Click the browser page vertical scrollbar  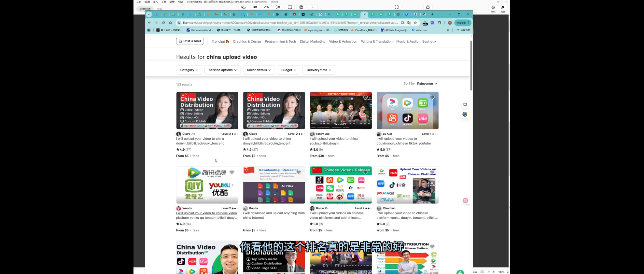[471, 65]
